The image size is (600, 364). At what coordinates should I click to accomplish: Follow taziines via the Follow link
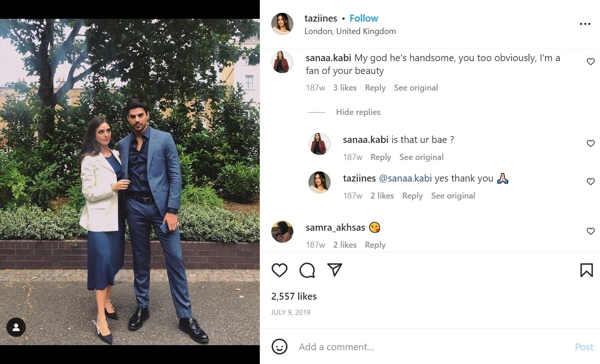(x=364, y=18)
